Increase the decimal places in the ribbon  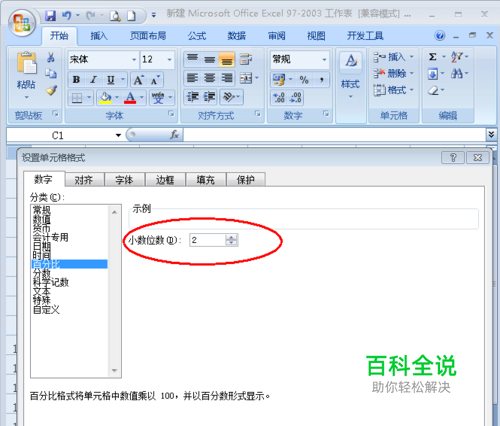point(279,97)
